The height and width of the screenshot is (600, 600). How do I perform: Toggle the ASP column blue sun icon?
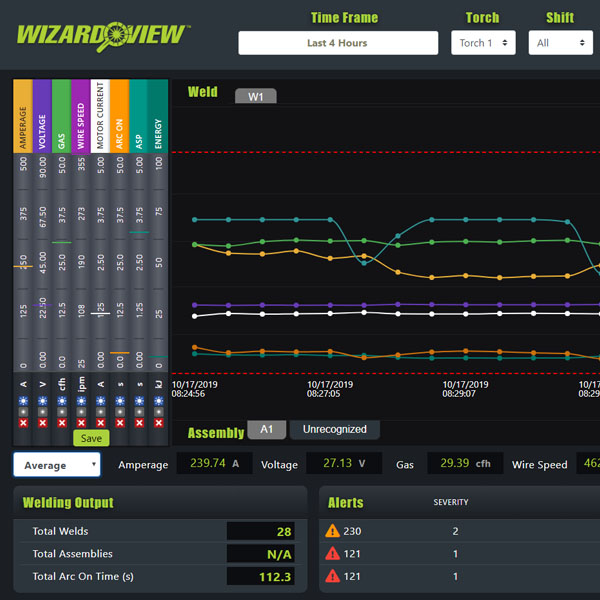[x=139, y=401]
